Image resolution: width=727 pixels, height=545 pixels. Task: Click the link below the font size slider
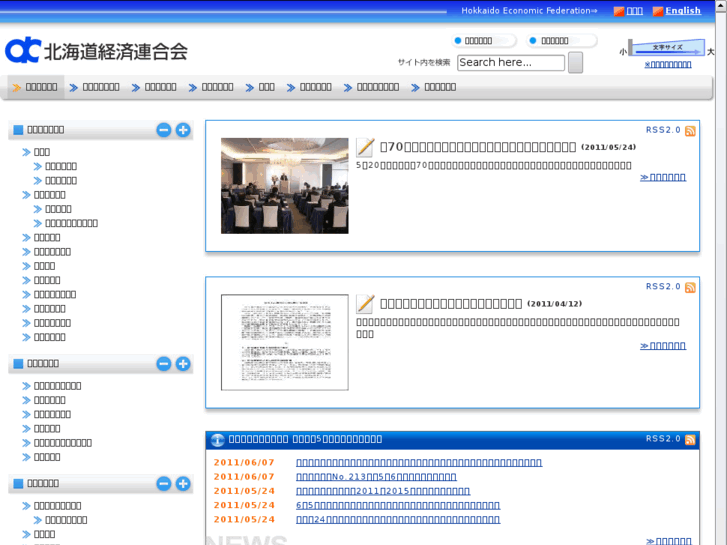pos(668,64)
